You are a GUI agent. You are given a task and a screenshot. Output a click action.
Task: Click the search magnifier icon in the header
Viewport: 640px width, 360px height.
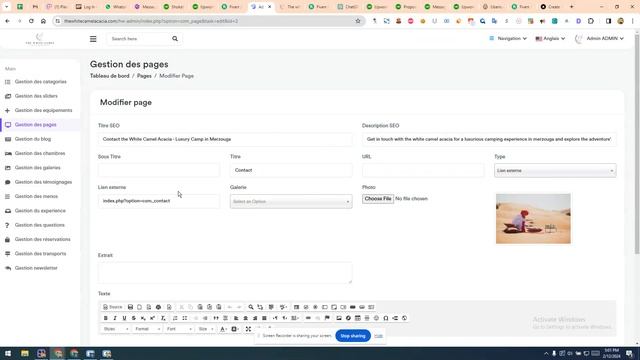click(x=175, y=39)
